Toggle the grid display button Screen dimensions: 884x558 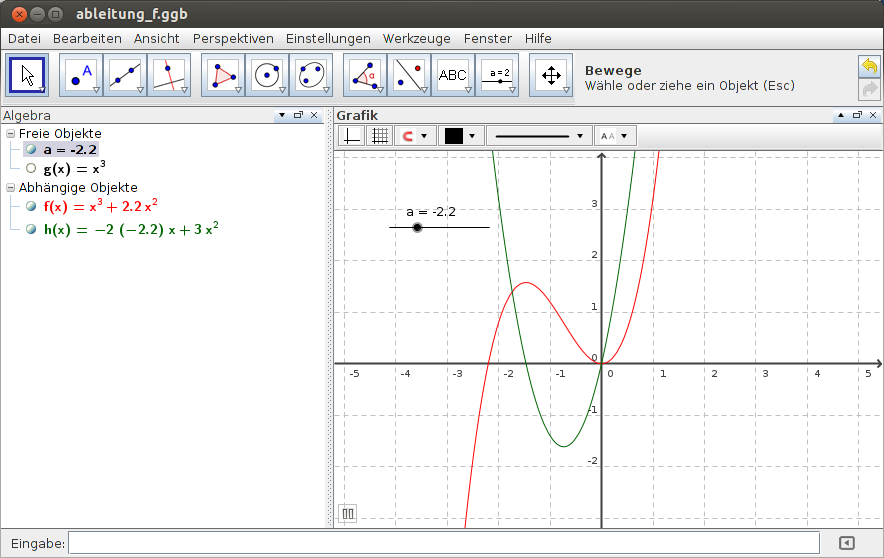379,136
